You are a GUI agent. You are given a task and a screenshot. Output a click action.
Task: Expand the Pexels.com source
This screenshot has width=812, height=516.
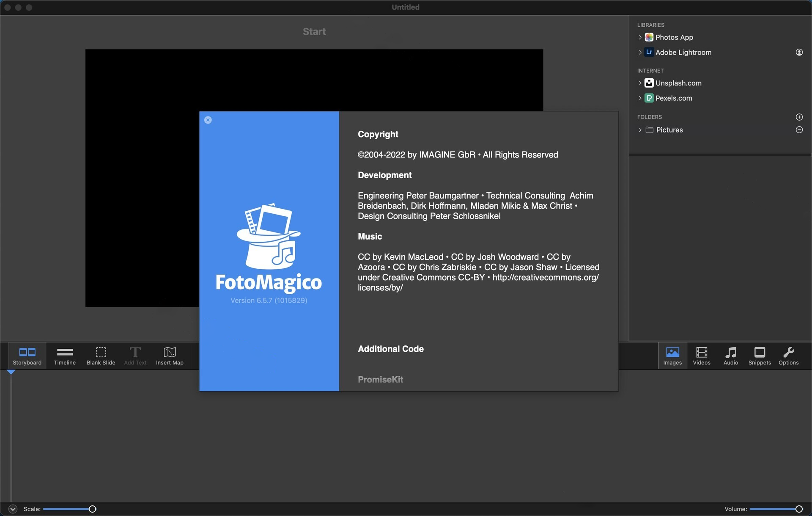tap(640, 98)
